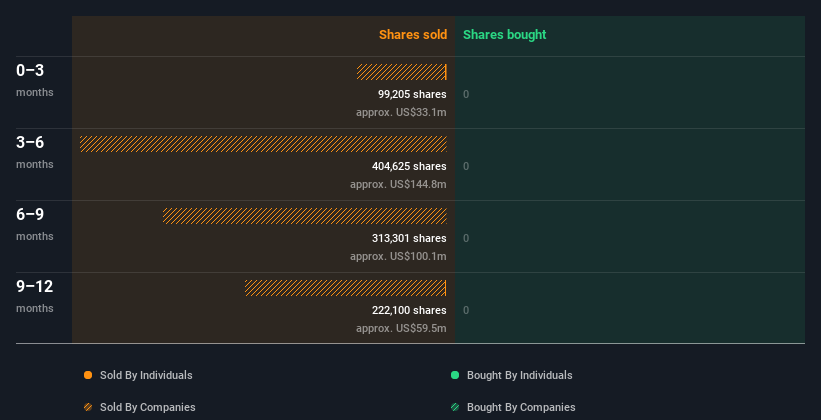Screen dimensions: 821x420
Task: Click the 3–6 months row label
Action: (35, 152)
